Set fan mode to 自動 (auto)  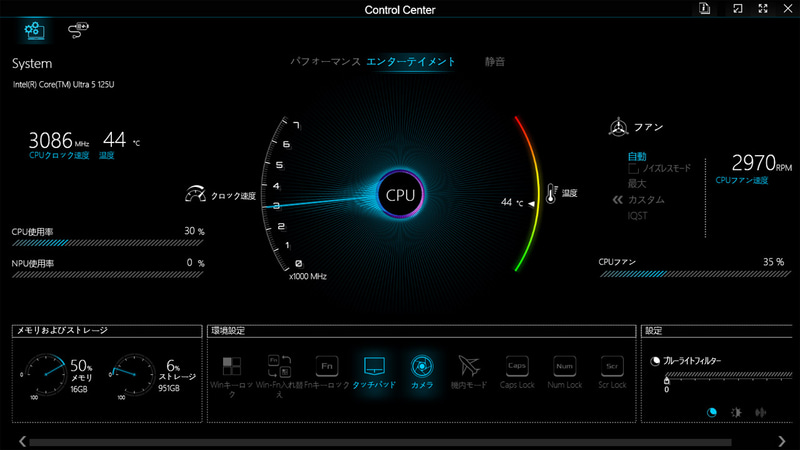[637, 157]
